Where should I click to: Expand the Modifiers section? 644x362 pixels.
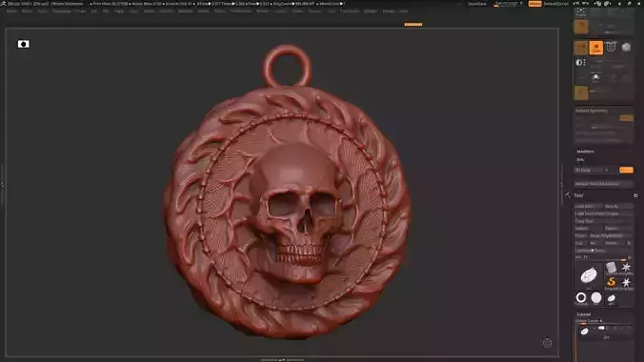(x=585, y=151)
